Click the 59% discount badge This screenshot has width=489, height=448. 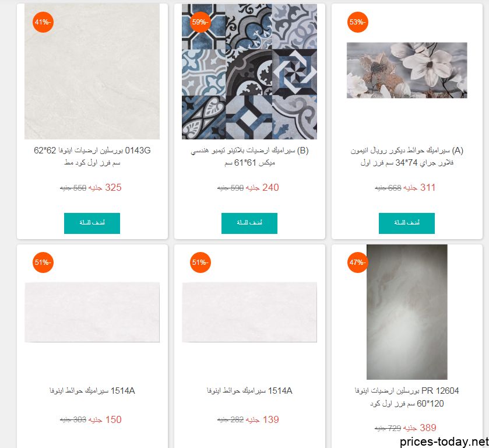click(200, 22)
